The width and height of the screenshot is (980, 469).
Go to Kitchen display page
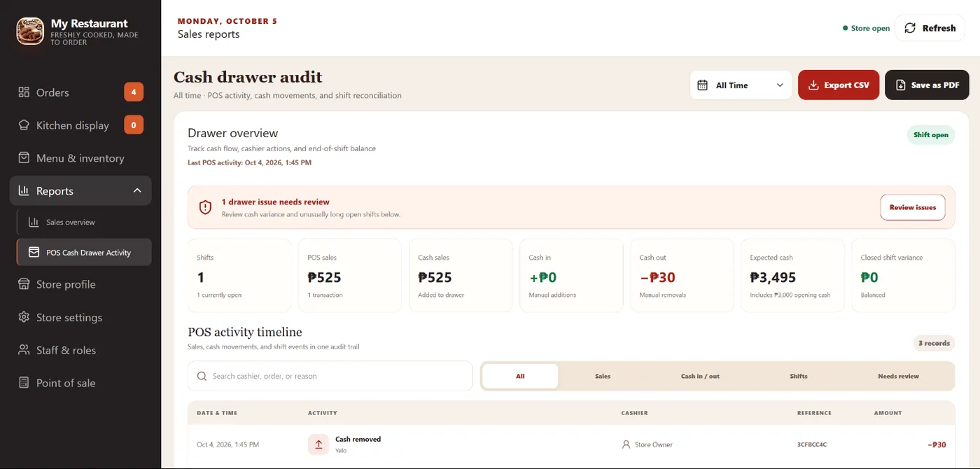80,125
